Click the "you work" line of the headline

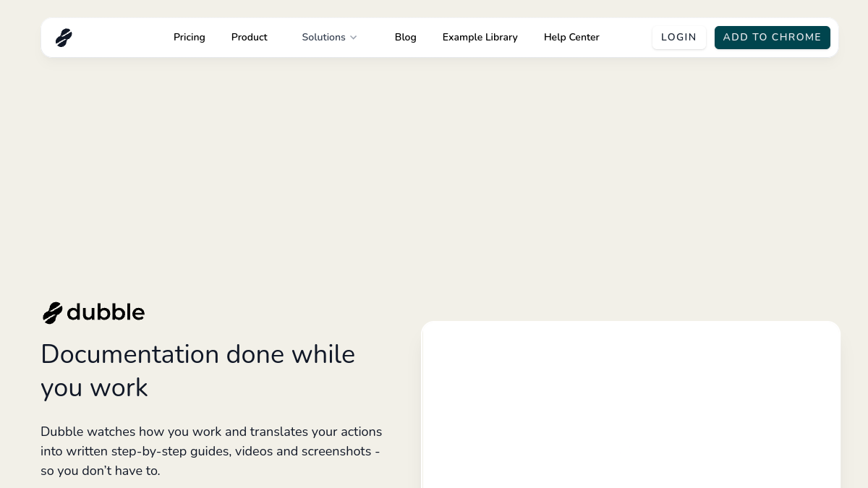coord(94,388)
